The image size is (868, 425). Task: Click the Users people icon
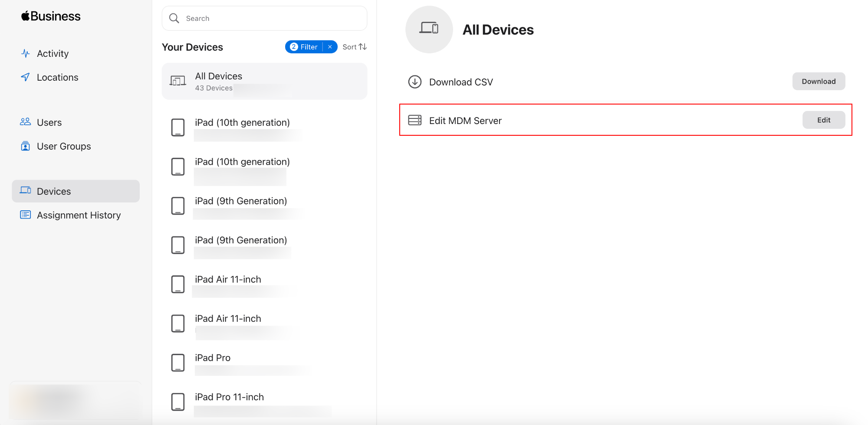point(26,122)
